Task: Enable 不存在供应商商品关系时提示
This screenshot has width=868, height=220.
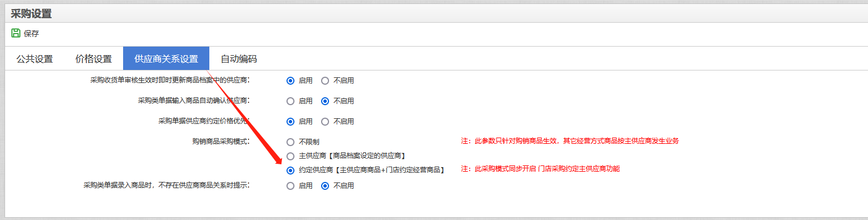Action: pyautogui.click(x=290, y=185)
